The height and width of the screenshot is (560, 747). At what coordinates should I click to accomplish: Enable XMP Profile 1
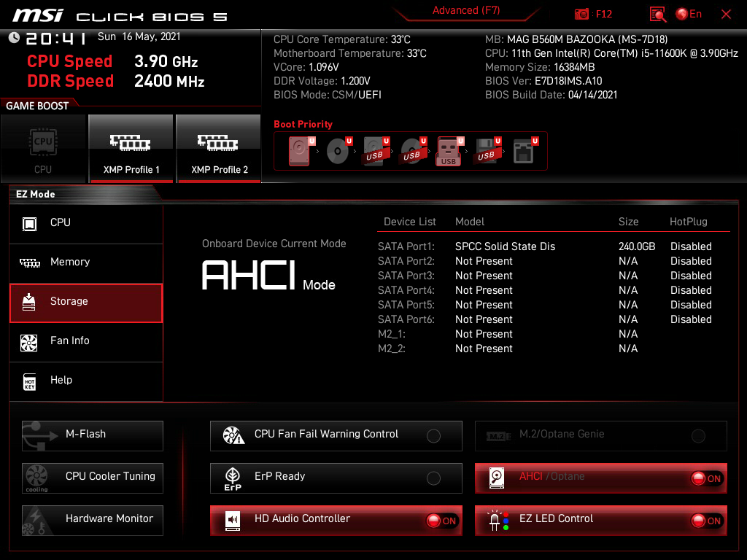click(131, 149)
